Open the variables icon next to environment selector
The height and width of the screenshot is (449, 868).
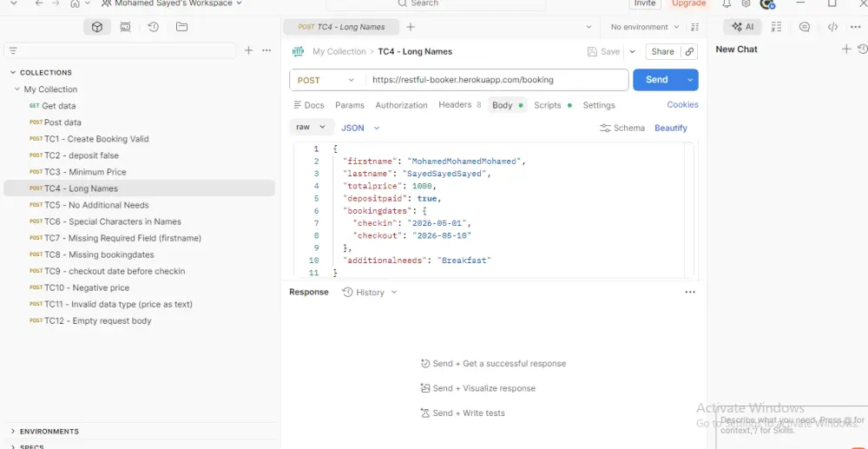695,27
